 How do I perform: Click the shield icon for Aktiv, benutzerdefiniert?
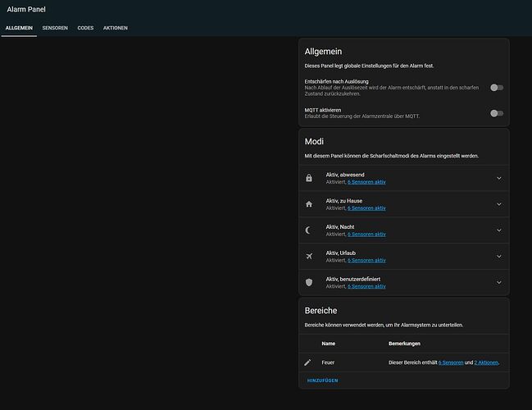(309, 282)
